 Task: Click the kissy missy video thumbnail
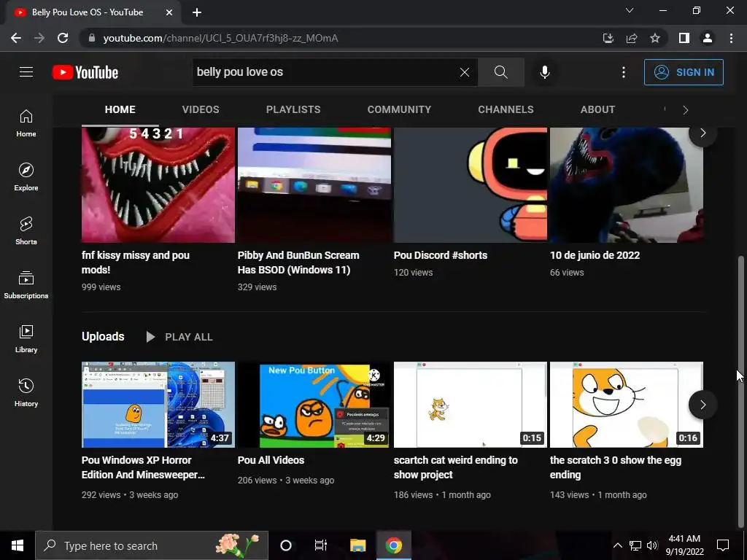(158, 184)
